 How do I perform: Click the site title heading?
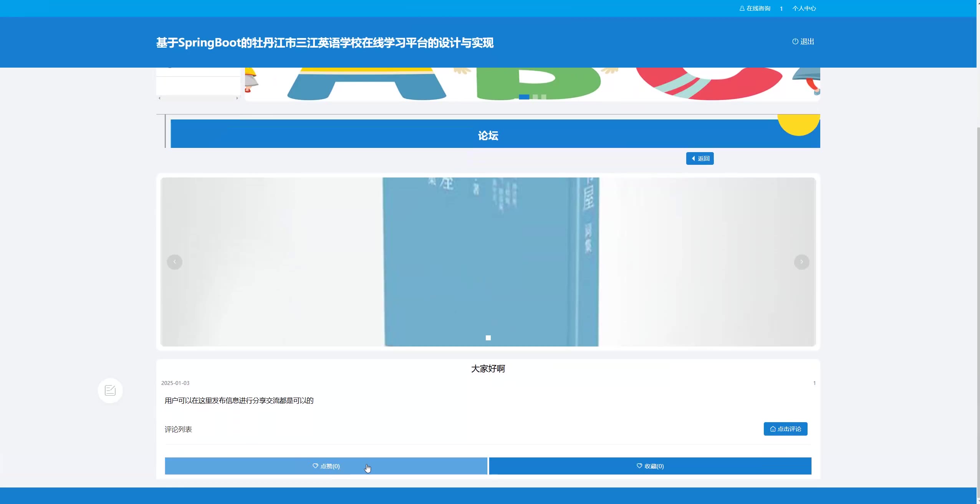point(324,43)
